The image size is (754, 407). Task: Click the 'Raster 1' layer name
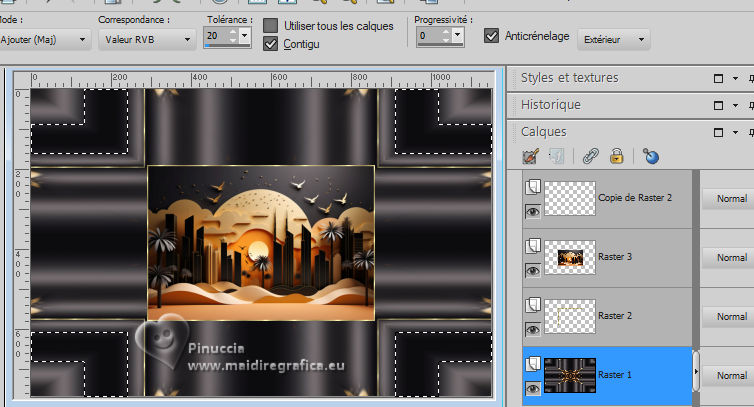point(615,375)
